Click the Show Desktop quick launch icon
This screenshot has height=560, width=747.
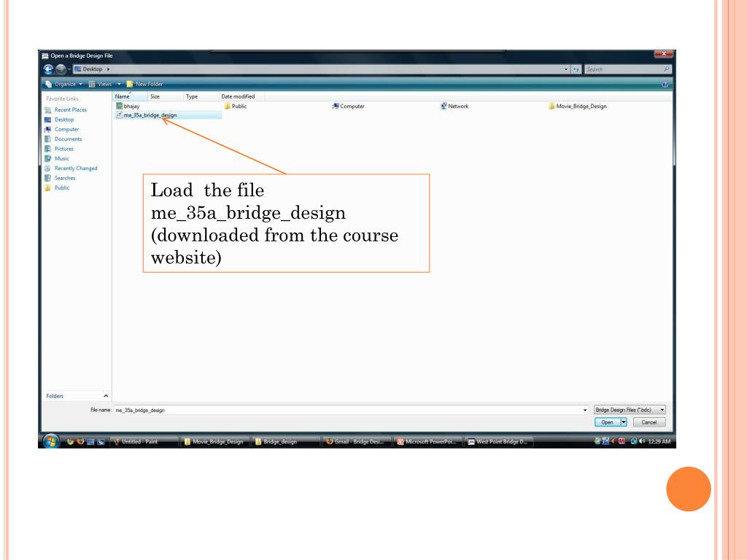coord(90,442)
